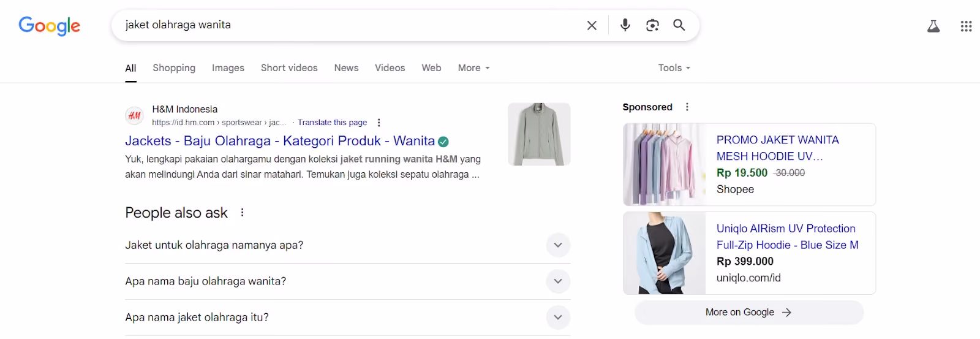Click the Sponsored label
The image size is (980, 339).
click(647, 107)
